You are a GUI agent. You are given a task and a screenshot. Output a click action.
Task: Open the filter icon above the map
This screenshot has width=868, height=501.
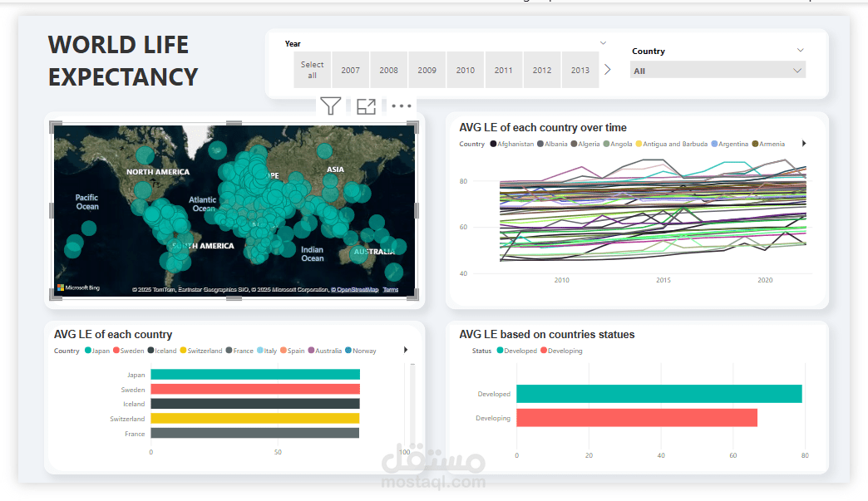[x=330, y=106]
